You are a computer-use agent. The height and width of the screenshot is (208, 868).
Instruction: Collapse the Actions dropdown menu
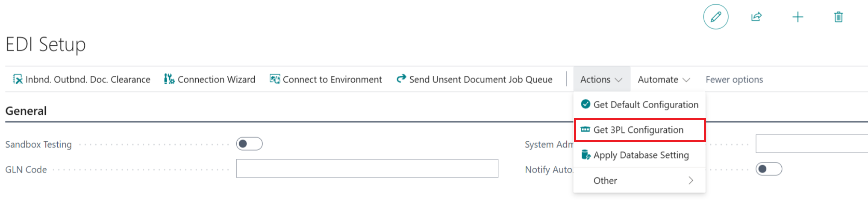601,79
